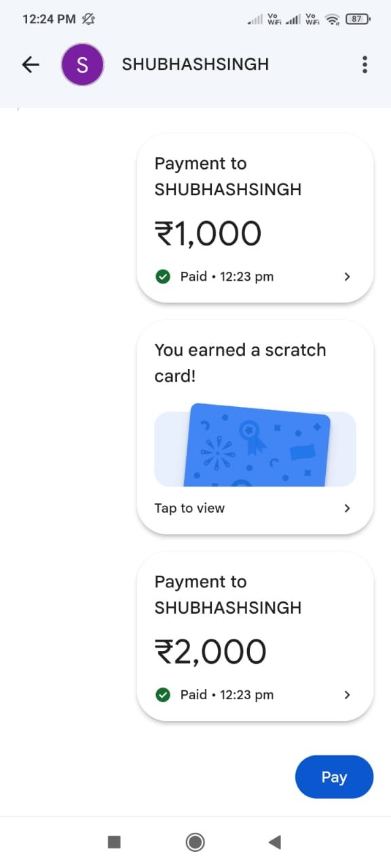Select the ₹1,000 payment card
The height and width of the screenshot is (868, 391).
pyautogui.click(x=255, y=218)
